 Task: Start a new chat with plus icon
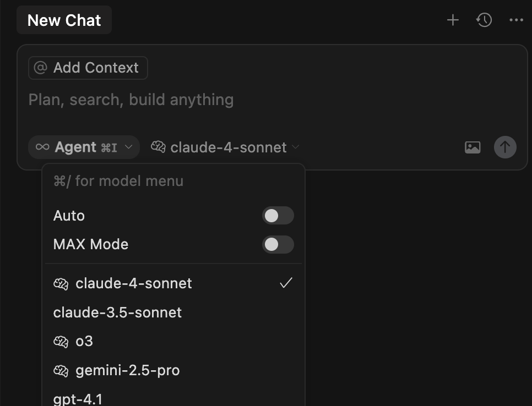pyautogui.click(x=453, y=20)
